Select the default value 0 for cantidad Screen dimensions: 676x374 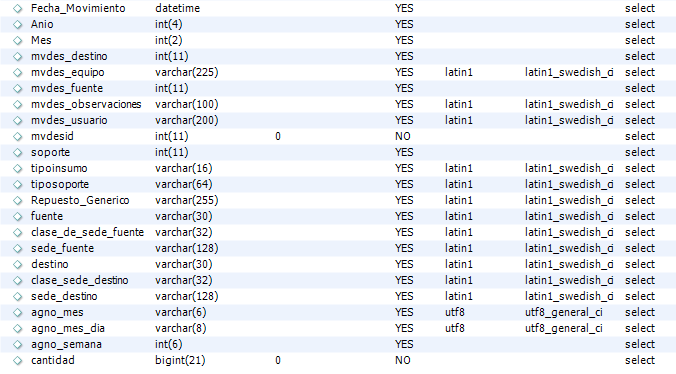[x=278, y=360]
